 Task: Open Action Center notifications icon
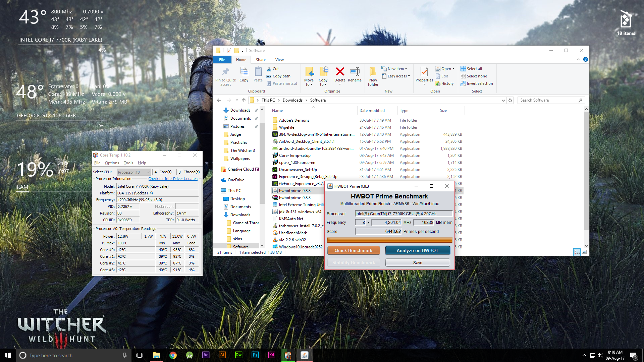pos(633,355)
